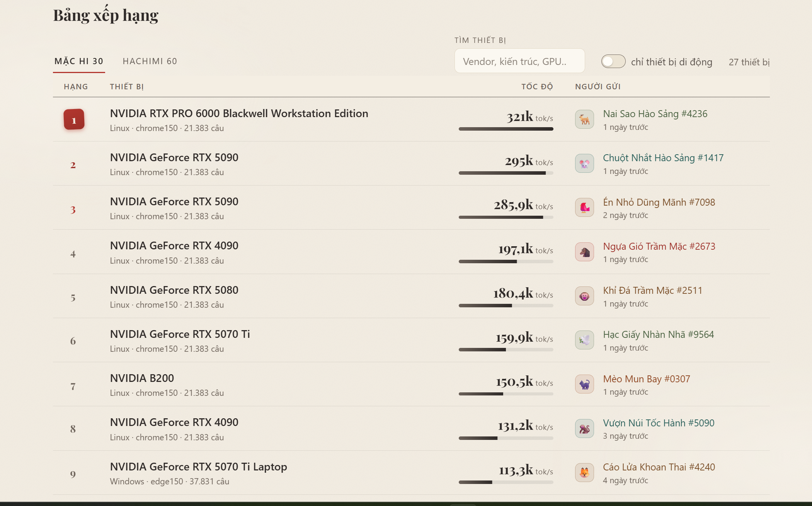Select 'NVIDIA RTX PRO 6000 Blackwell Workstation Edition' row title

coord(239,114)
